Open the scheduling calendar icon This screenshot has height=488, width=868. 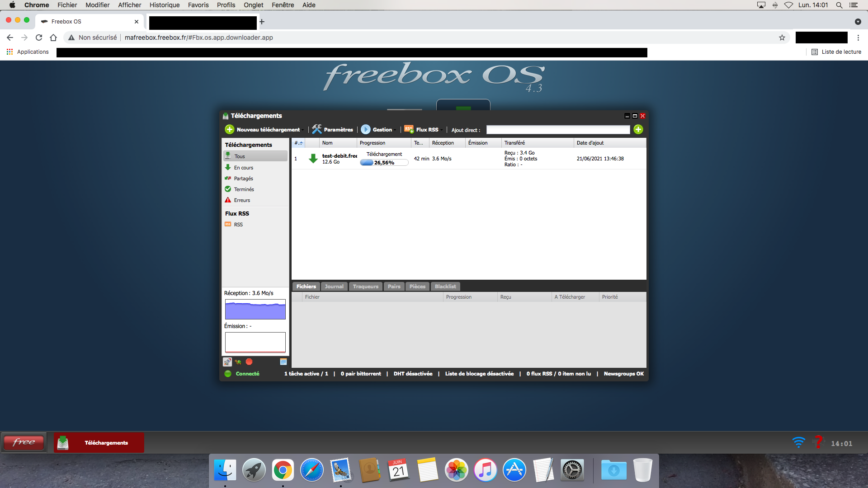pos(283,362)
